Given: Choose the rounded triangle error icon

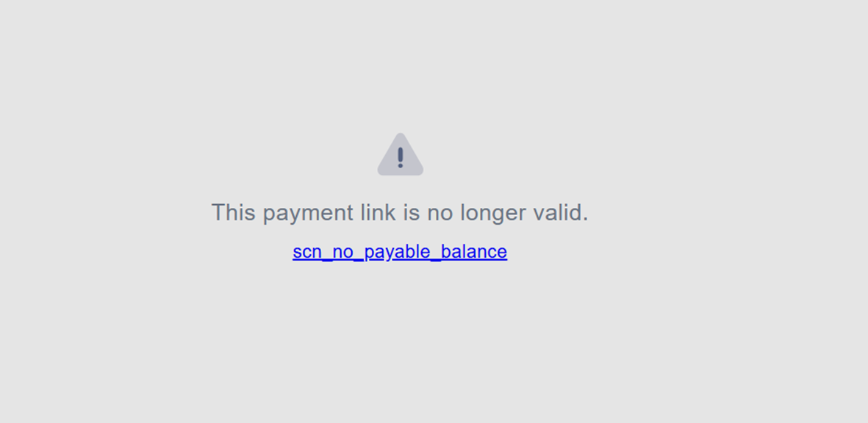Looking at the screenshot, I should coord(401,154).
